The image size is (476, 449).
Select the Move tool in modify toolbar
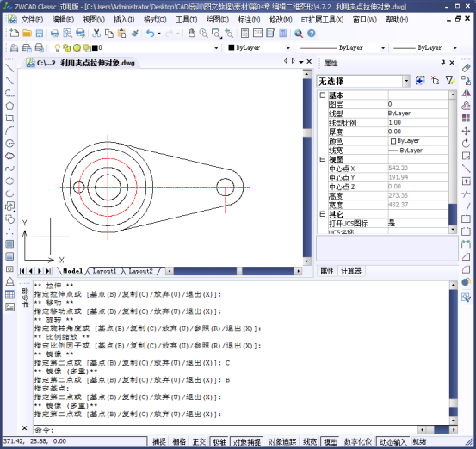466,131
